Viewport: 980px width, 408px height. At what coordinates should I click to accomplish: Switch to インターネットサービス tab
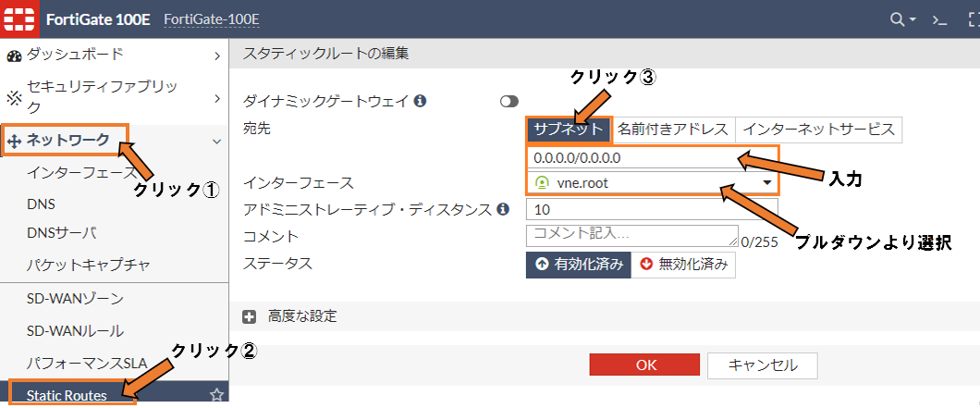[x=819, y=130]
